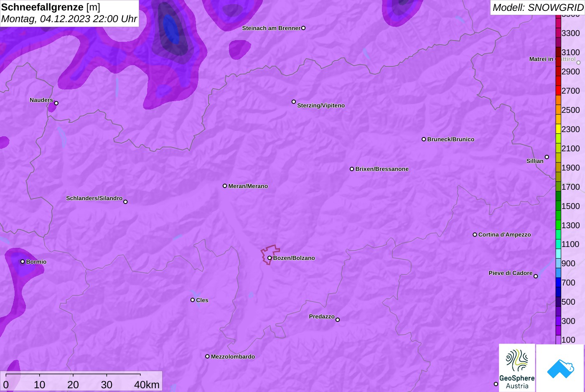The height and width of the screenshot is (392, 585).
Task: Click the 30 scale bar label
Action: (x=107, y=385)
